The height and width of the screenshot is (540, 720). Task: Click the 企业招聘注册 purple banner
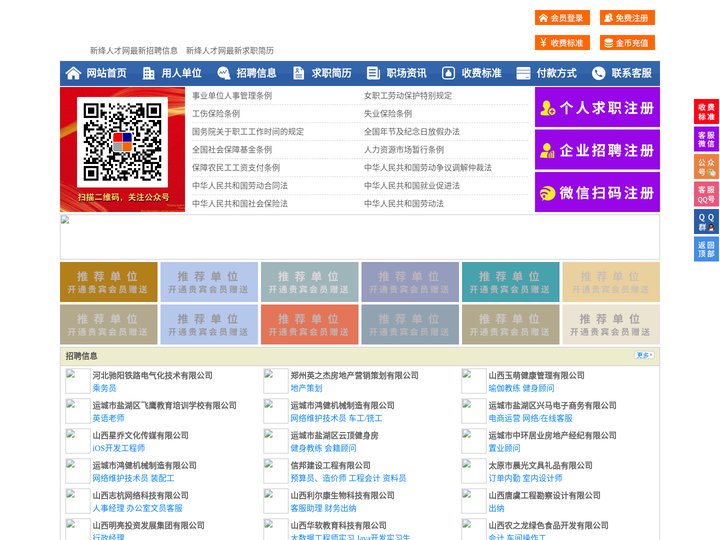(597, 150)
